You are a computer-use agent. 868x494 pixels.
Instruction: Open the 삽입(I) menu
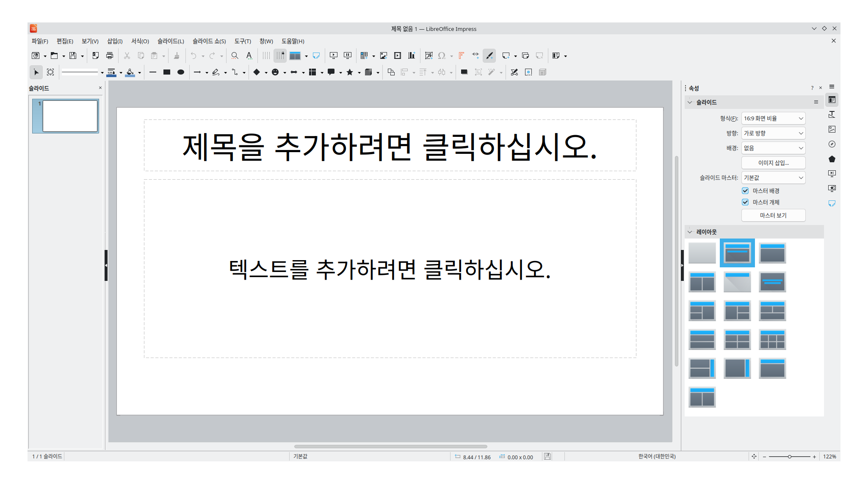[x=115, y=41]
